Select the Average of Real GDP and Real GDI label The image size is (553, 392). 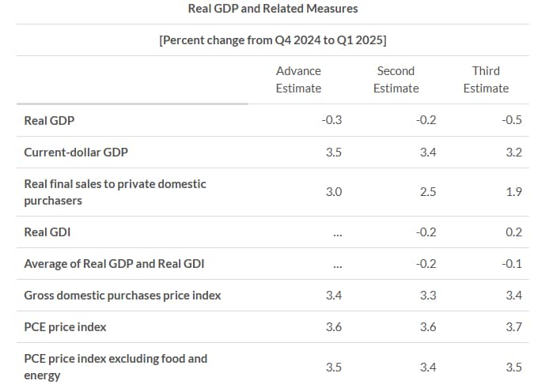point(114,264)
